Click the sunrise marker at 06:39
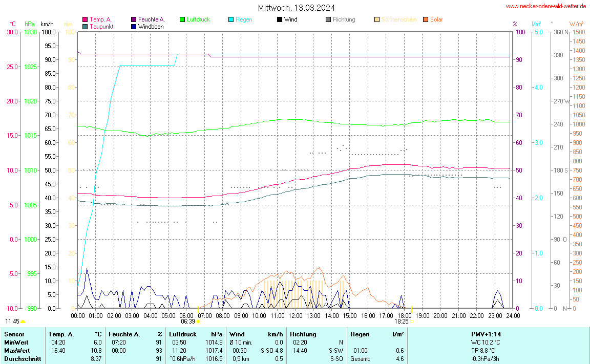 pyautogui.click(x=198, y=322)
